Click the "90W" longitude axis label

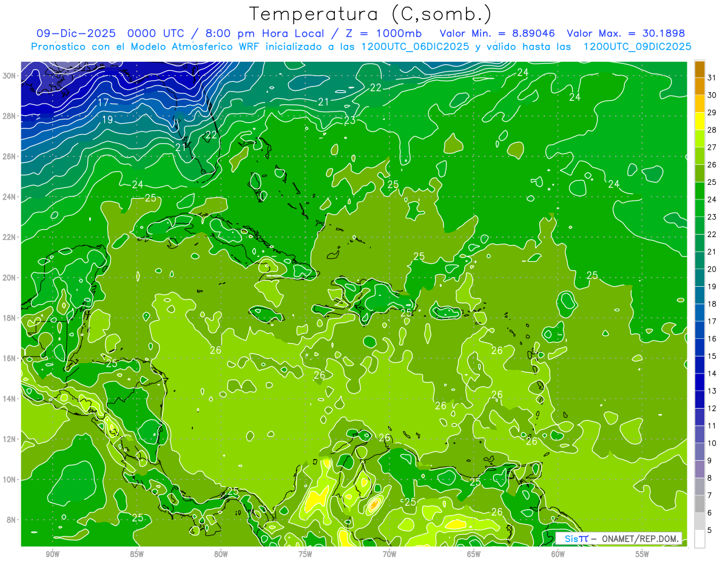(52, 554)
